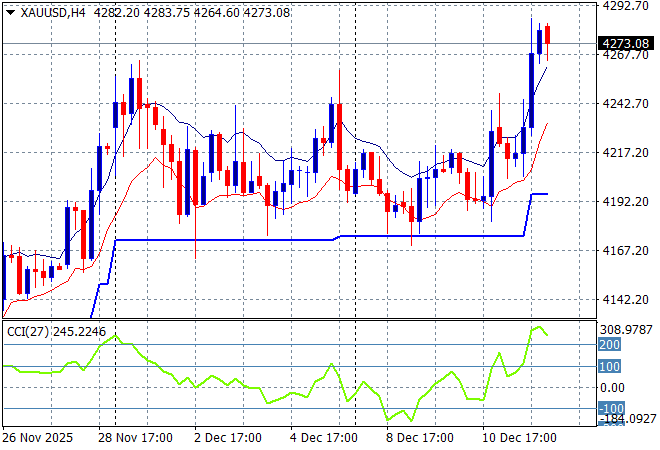
Task: Click the 28 Nov 17:00 time label
Action: point(138,438)
